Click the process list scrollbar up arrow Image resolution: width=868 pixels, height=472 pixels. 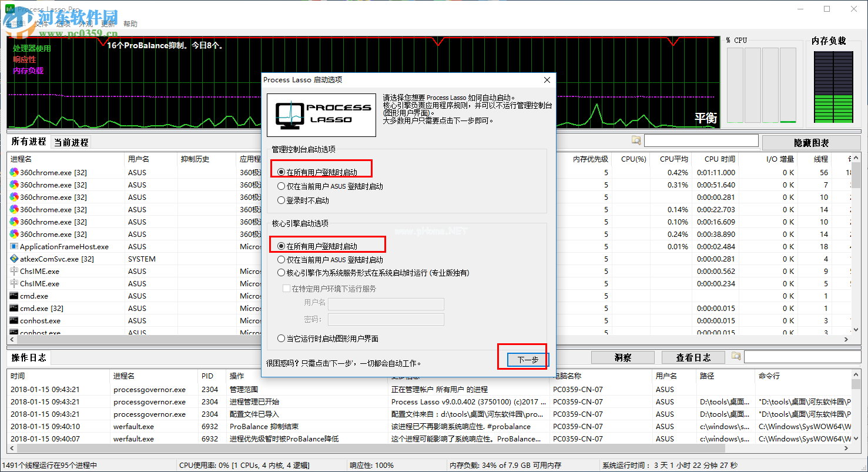(856, 159)
